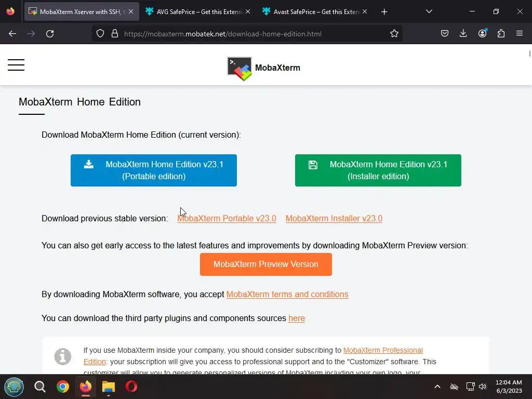The width and height of the screenshot is (532, 399).
Task: Open the MobaXterm Professional Edition link
Action: point(383,350)
